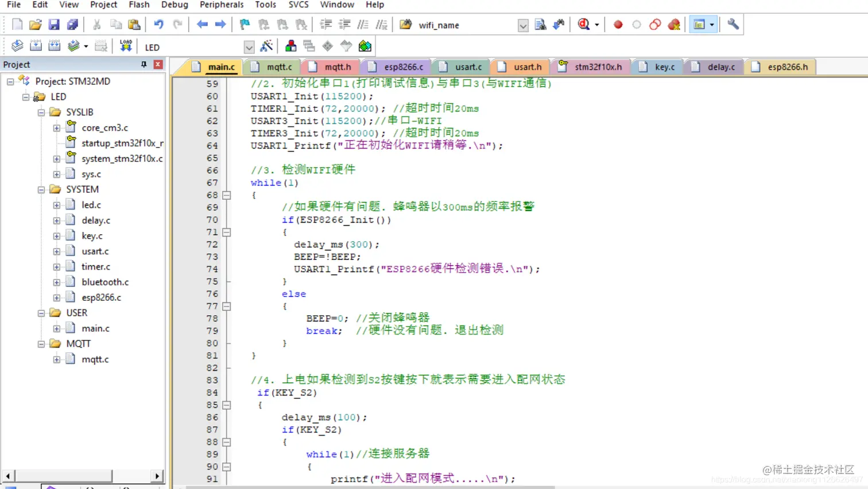Save the current file
Screen dimensions: 868x489
click(54, 25)
